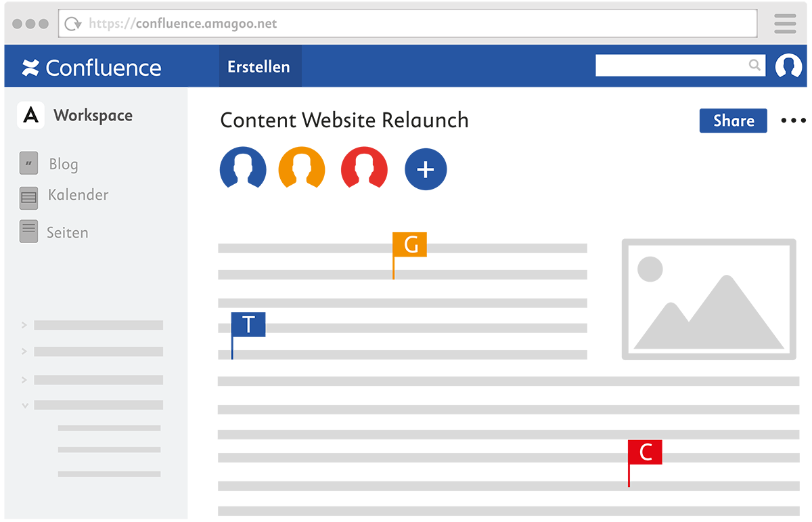Viewport: 812px width, 522px height.
Task: Select the Erstellen menu item
Action: 260,66
